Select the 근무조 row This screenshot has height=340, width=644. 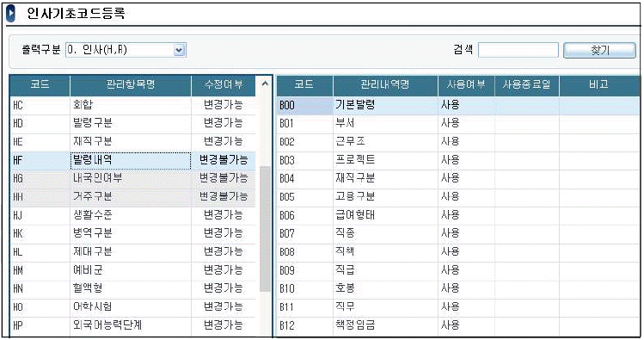click(458, 142)
